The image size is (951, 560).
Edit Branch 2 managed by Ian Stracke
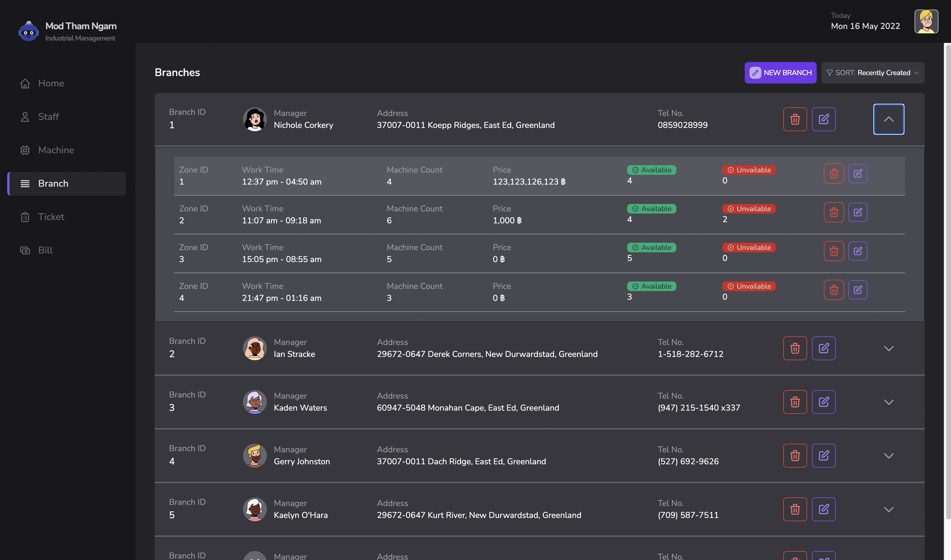point(823,348)
